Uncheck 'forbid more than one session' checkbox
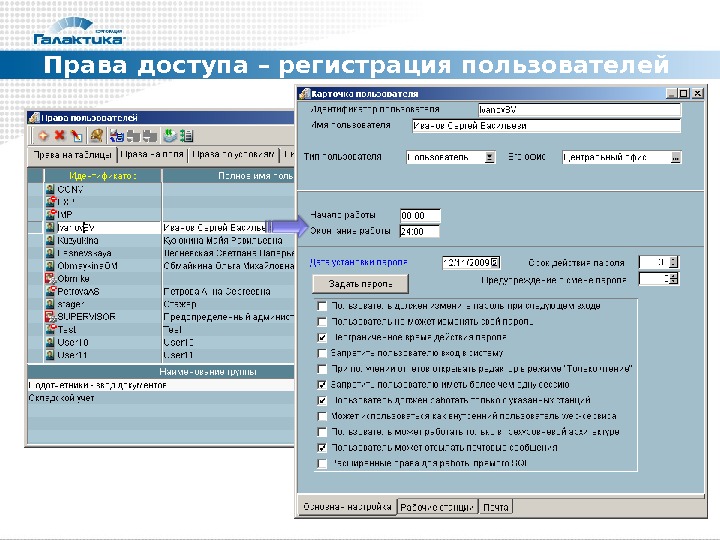 pos(322,385)
